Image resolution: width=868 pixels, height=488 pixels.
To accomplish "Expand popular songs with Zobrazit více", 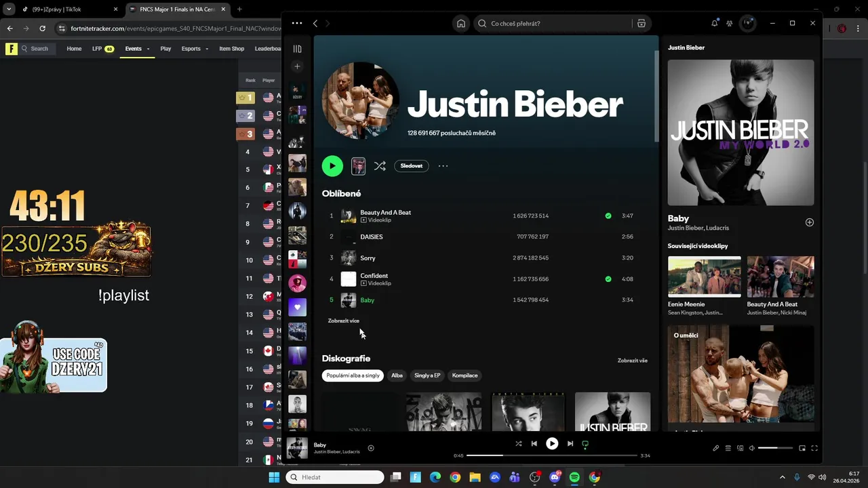I will [344, 321].
